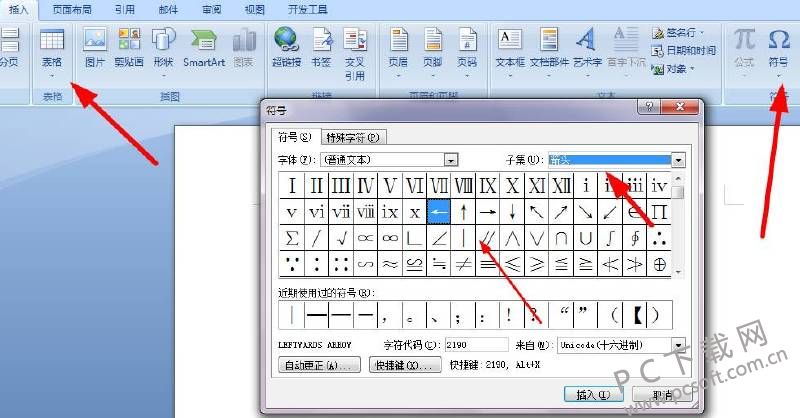The height and width of the screenshot is (418, 800).
Task: Click the 超链接 (Hyperlink) icon
Action: click(288, 48)
